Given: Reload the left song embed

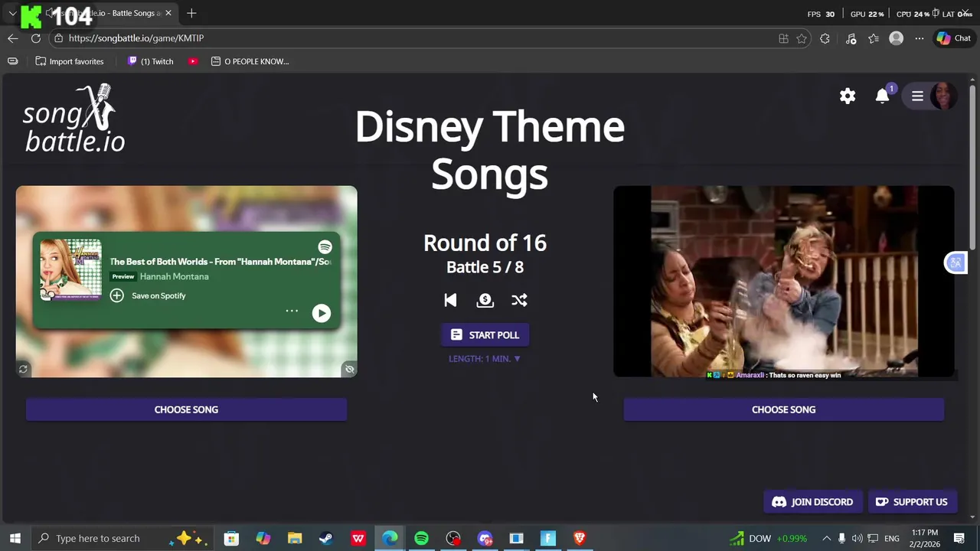Looking at the screenshot, I should 23,370.
